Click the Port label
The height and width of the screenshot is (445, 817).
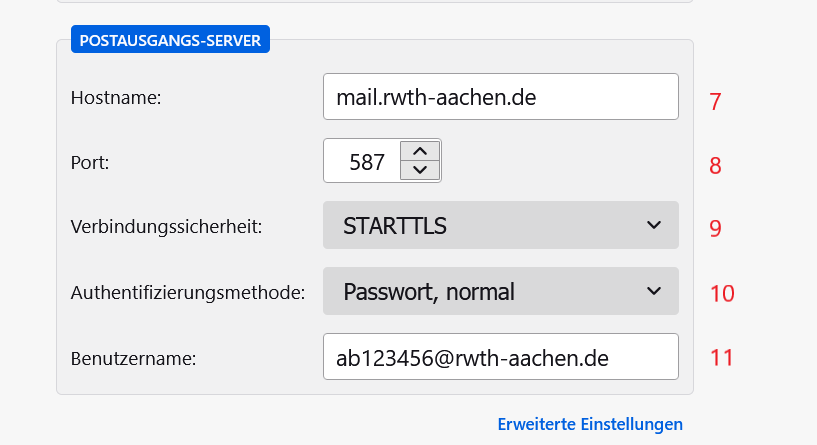click(x=90, y=162)
